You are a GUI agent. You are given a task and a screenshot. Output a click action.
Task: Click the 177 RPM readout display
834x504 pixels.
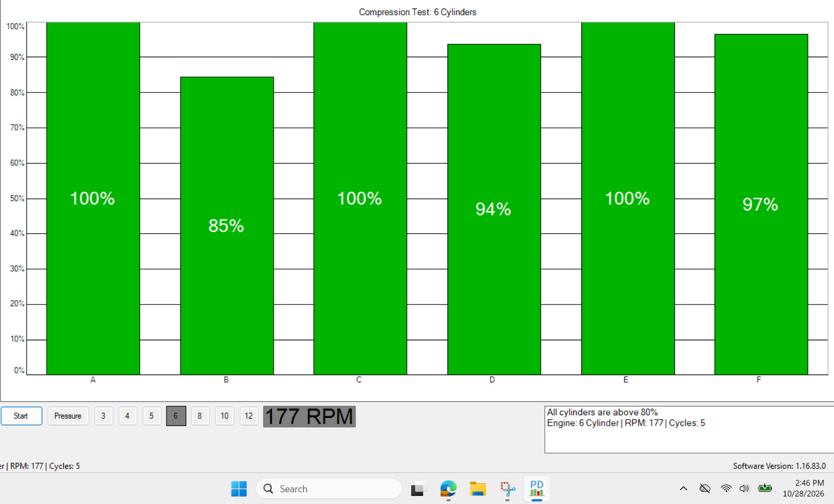(309, 416)
